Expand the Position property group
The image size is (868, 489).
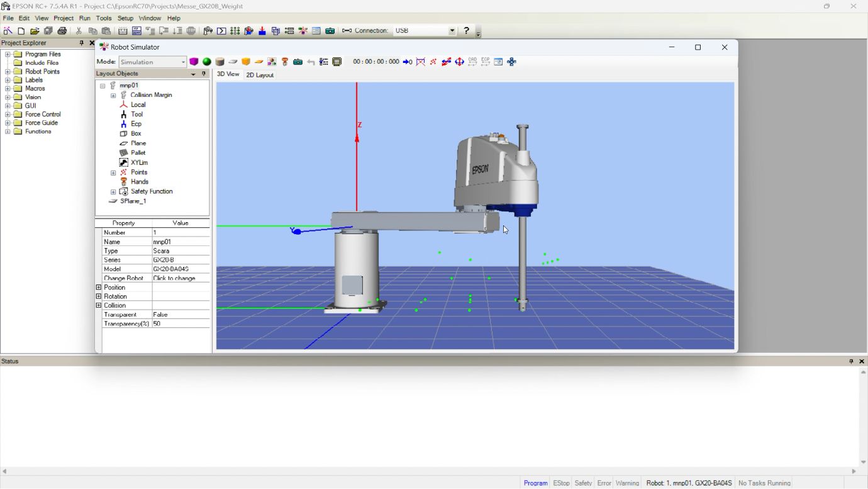(x=99, y=288)
